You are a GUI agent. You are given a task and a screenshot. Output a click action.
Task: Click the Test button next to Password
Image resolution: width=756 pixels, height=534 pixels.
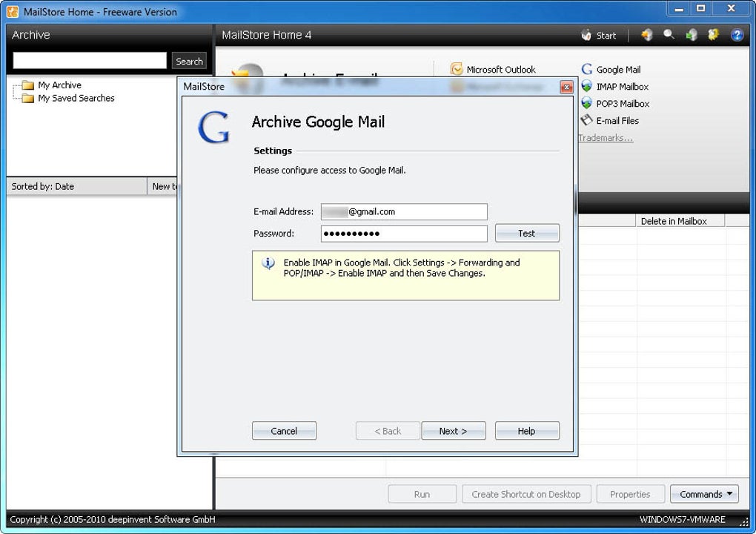click(x=527, y=233)
